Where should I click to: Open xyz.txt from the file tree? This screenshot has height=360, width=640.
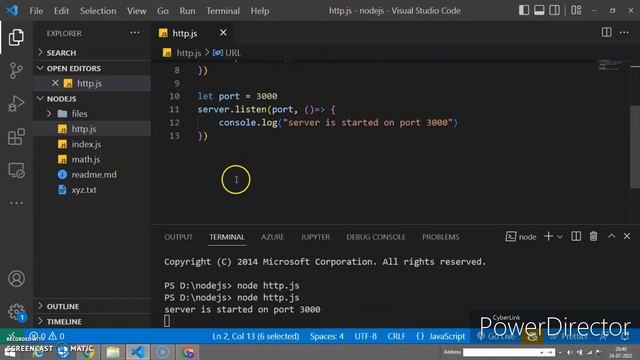coord(92,190)
